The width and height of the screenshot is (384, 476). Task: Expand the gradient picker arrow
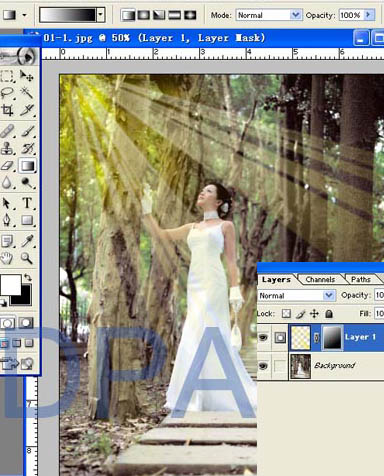click(x=101, y=15)
